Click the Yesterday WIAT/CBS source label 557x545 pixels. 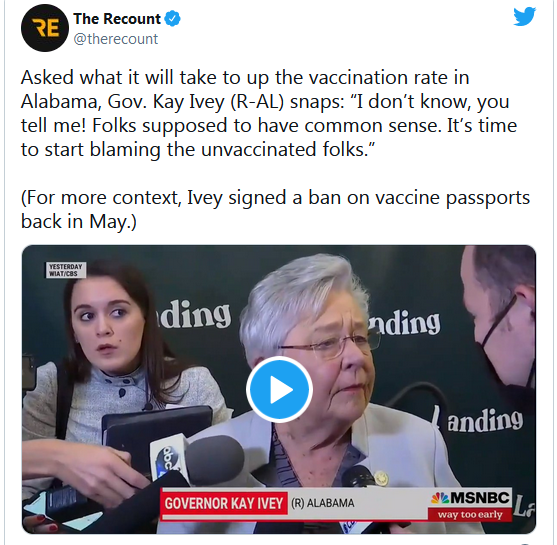[66, 270]
